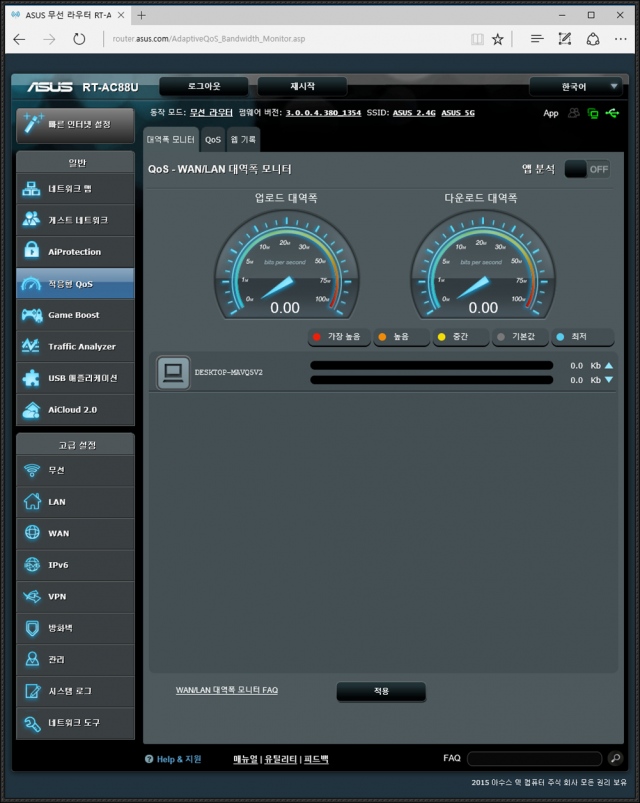Open the Game Boost controller icon
This screenshot has height=803, width=640.
tap(32, 315)
